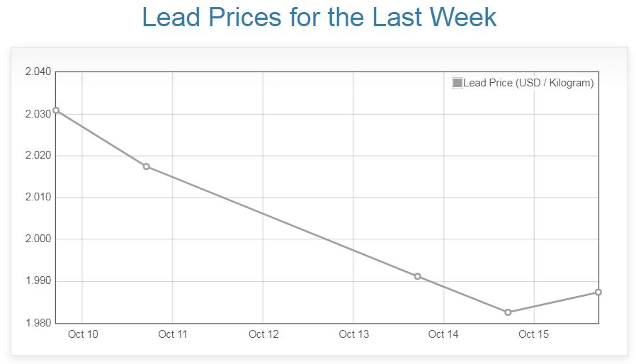The width and height of the screenshot is (636, 364).
Task: Click the 1.980 y-axis label
Action: click(x=38, y=323)
